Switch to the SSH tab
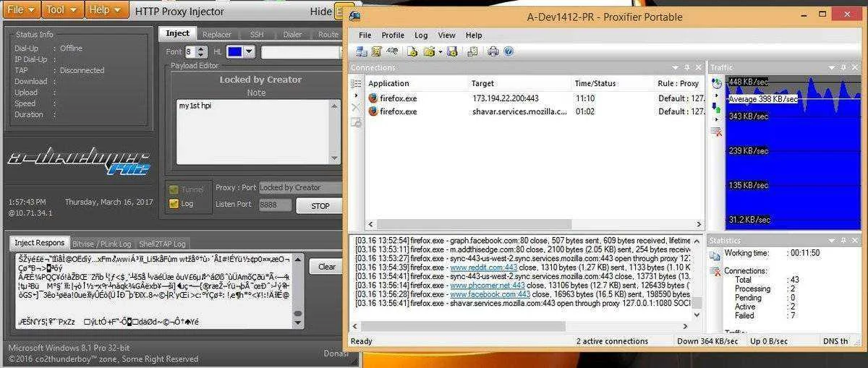The height and width of the screenshot is (368, 868). click(257, 34)
